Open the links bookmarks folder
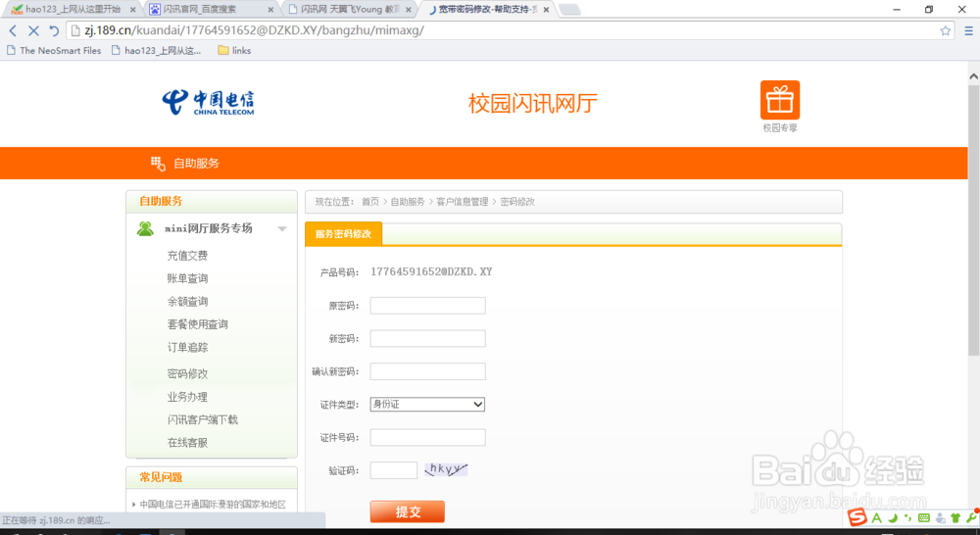This screenshot has width=980, height=535. tap(234, 51)
